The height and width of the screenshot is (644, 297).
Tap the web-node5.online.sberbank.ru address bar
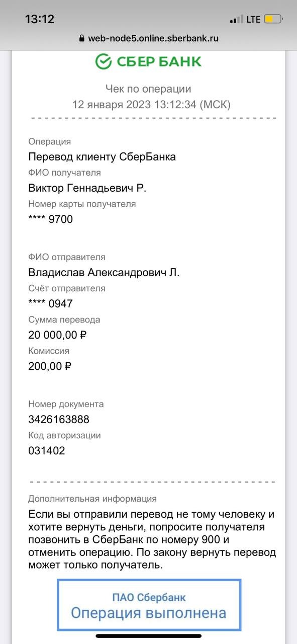[x=149, y=38]
